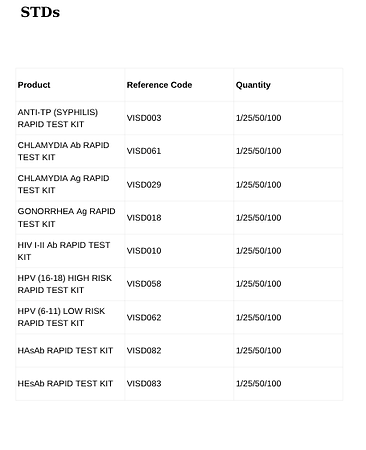This screenshot has height=450, width=366.
Task: Select reference code VISD003
Action: click(144, 118)
